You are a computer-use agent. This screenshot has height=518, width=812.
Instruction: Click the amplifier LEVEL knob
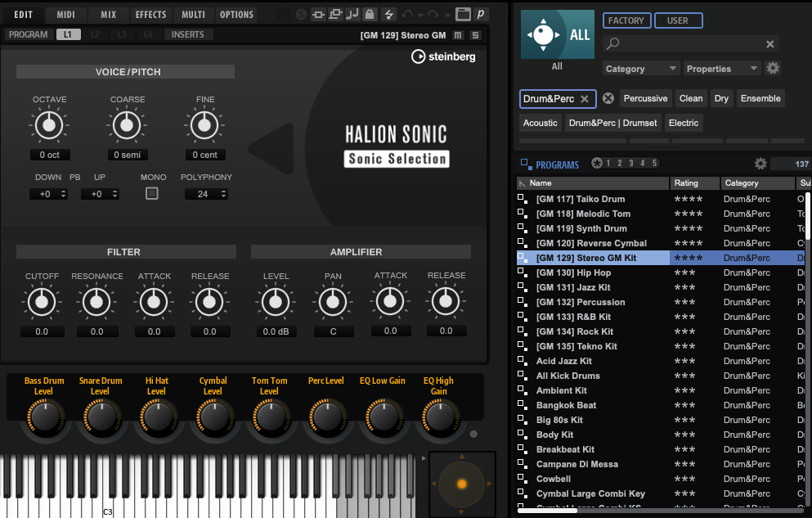[x=276, y=302]
